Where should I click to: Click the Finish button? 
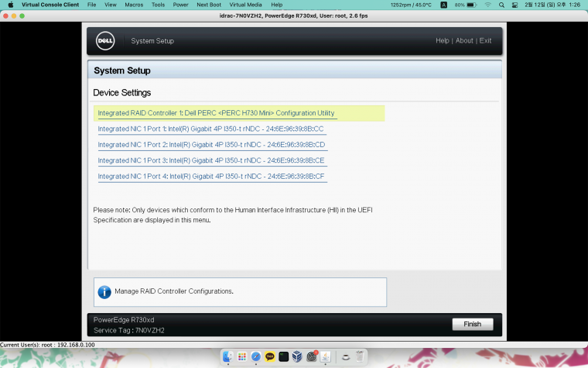473,324
